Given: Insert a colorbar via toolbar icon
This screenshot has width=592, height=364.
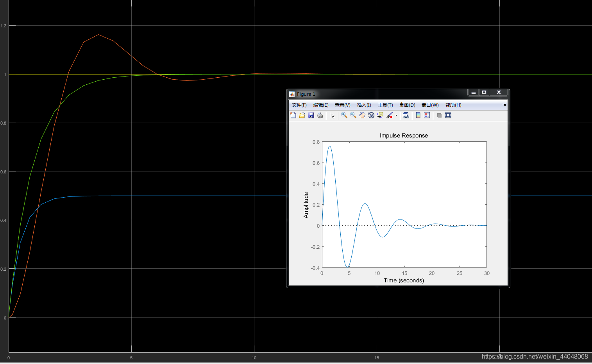Looking at the screenshot, I should (x=418, y=115).
